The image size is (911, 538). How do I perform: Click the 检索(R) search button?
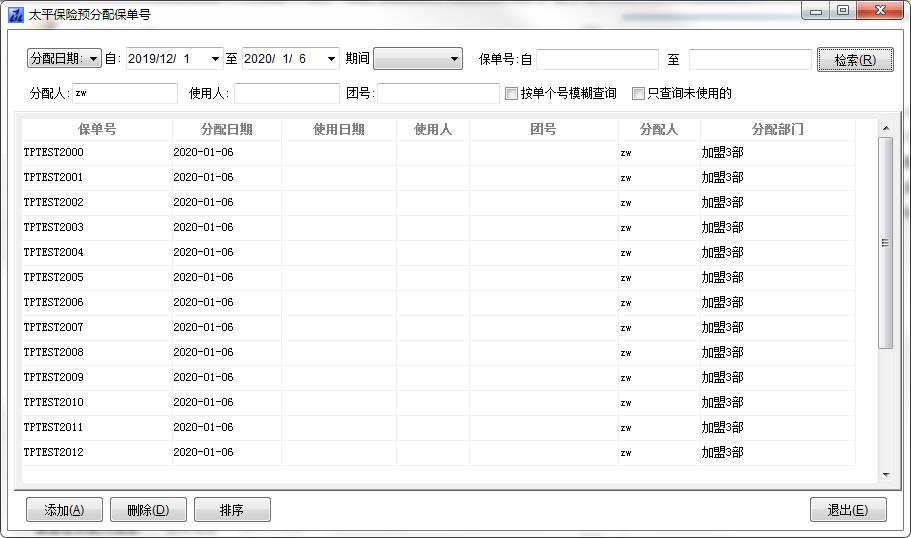pos(854,60)
